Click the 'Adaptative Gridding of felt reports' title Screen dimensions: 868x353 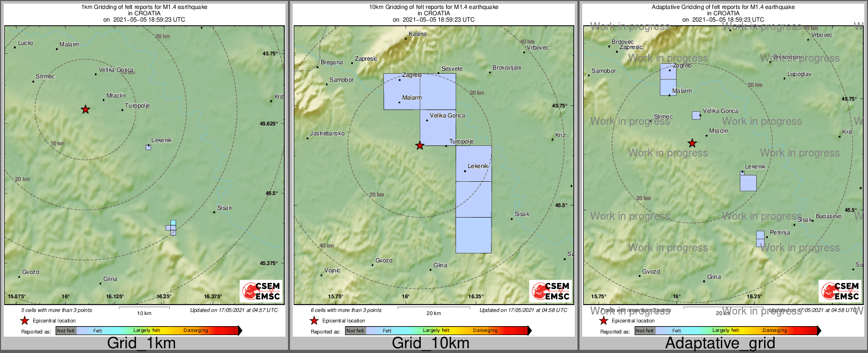point(723,7)
